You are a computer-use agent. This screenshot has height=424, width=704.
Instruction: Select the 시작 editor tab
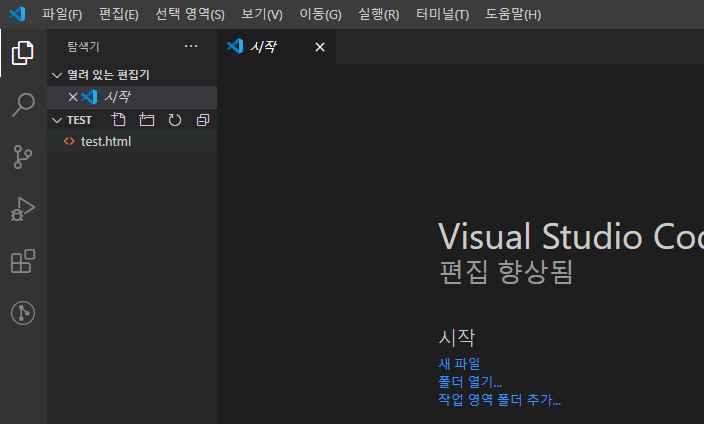pos(277,47)
